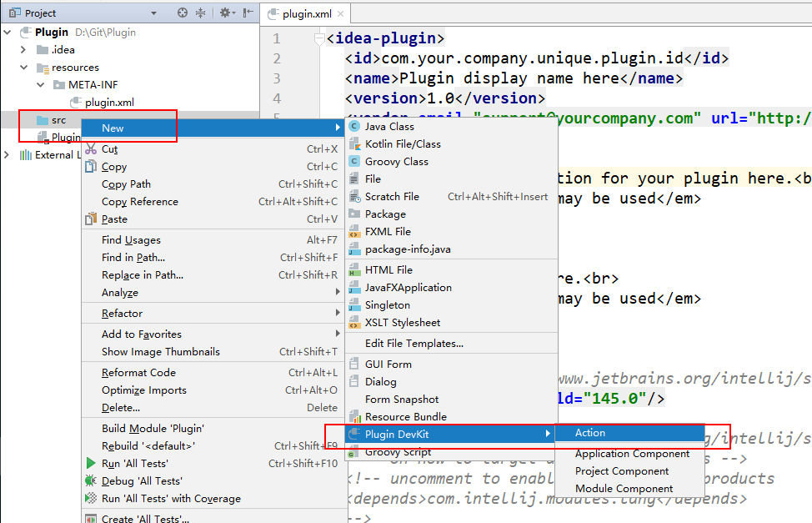This screenshot has width=812, height=523.
Task: Click the Create 'All Tests' icon
Action: click(91, 518)
